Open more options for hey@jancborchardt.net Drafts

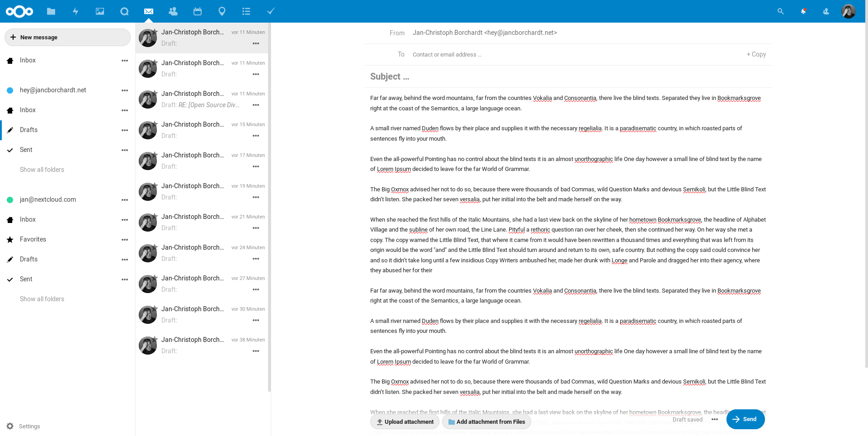[x=125, y=130]
